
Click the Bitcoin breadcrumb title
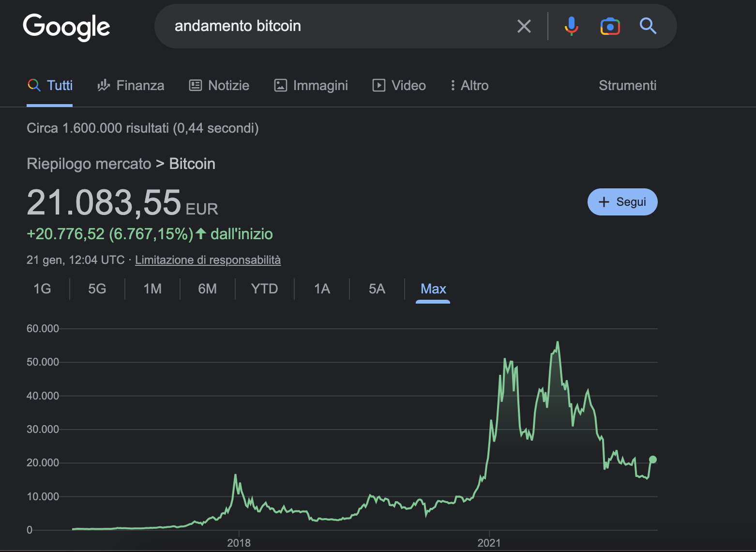(x=192, y=164)
